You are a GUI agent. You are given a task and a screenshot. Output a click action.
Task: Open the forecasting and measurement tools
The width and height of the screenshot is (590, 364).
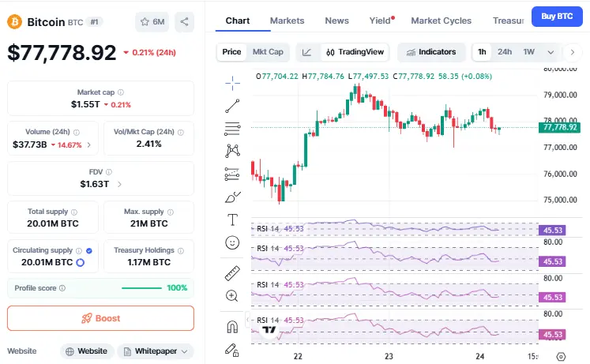pyautogui.click(x=232, y=174)
